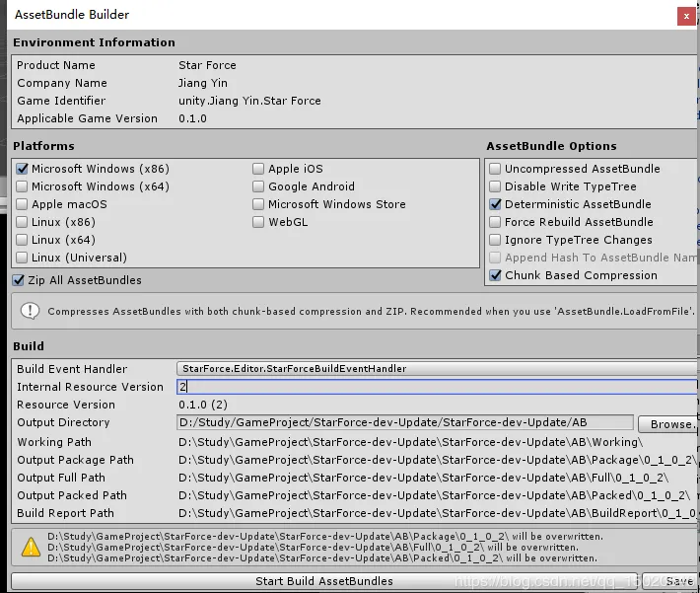700x593 pixels.
Task: Check Disable Write TypeTree
Action: [495, 186]
